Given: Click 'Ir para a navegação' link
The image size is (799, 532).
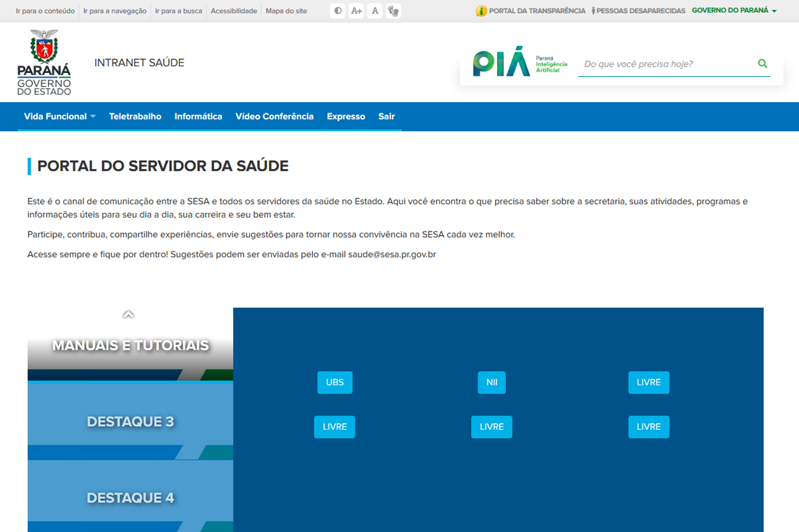Looking at the screenshot, I should point(115,11).
